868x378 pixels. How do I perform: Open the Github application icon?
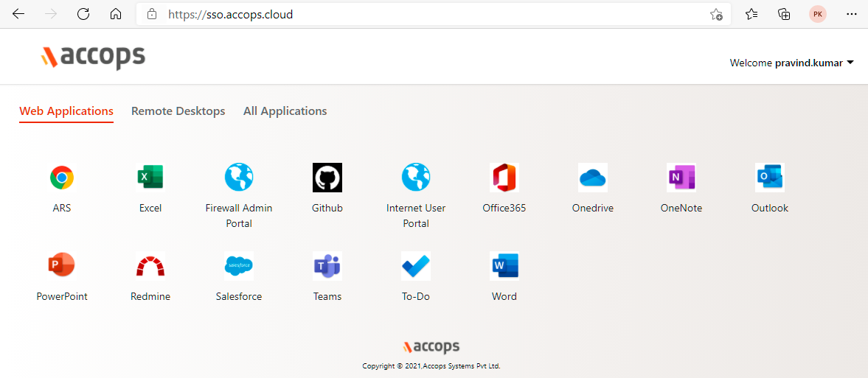[x=327, y=178]
